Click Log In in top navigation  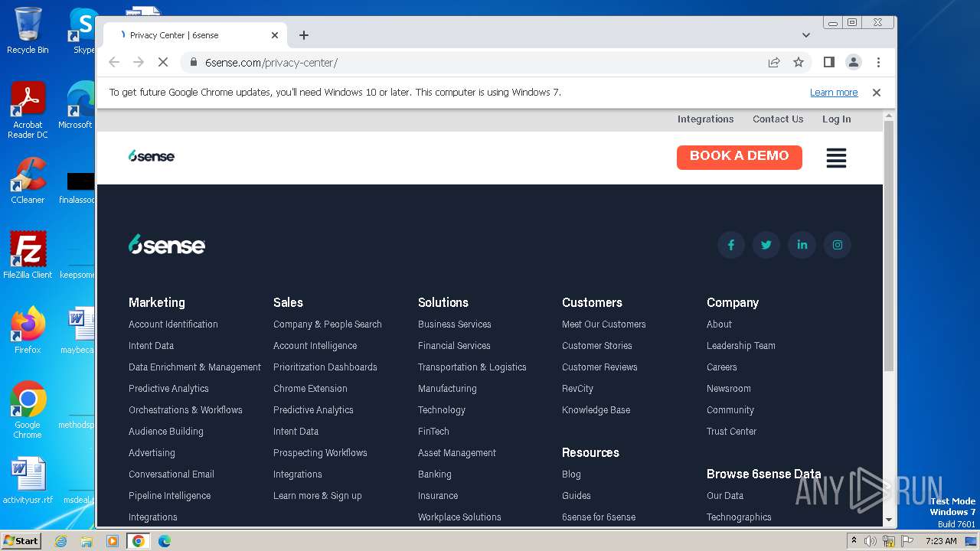tap(836, 119)
